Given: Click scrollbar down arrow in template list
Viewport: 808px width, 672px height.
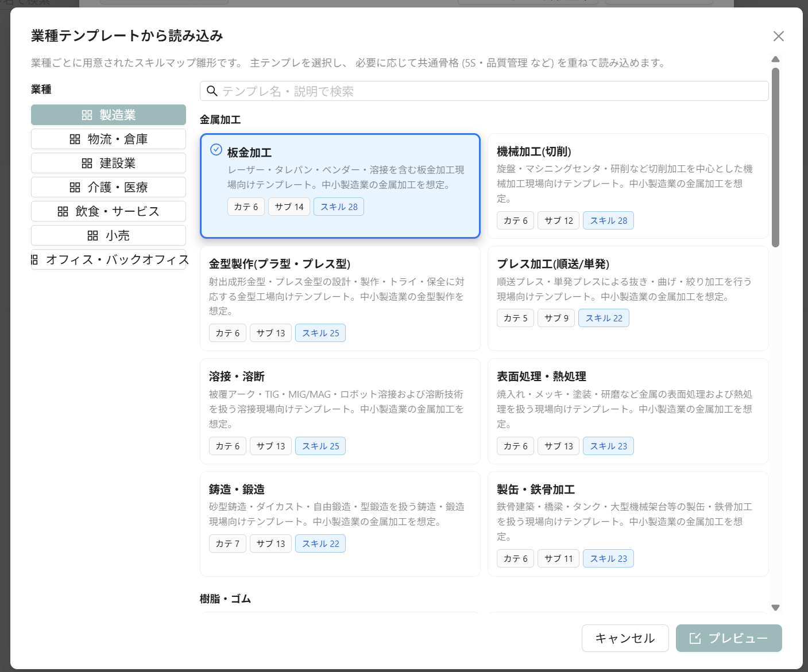Looking at the screenshot, I should click(775, 607).
